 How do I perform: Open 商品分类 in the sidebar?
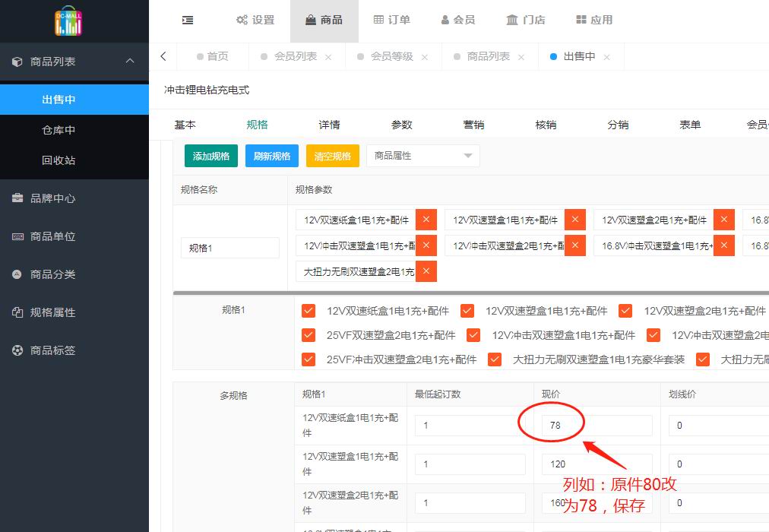pyautogui.click(x=74, y=274)
